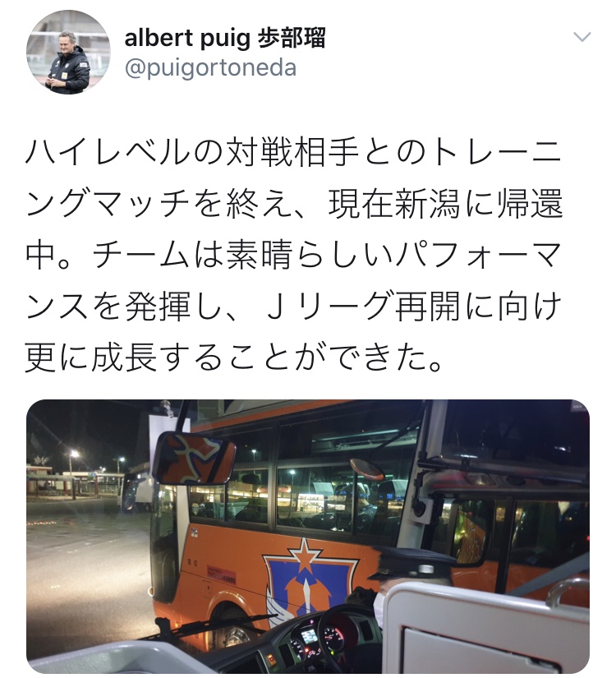Image resolution: width=616 pixels, height=678 pixels.
Task: Select tweet line starting ハイレベルの対戦相手
Action: point(294,154)
